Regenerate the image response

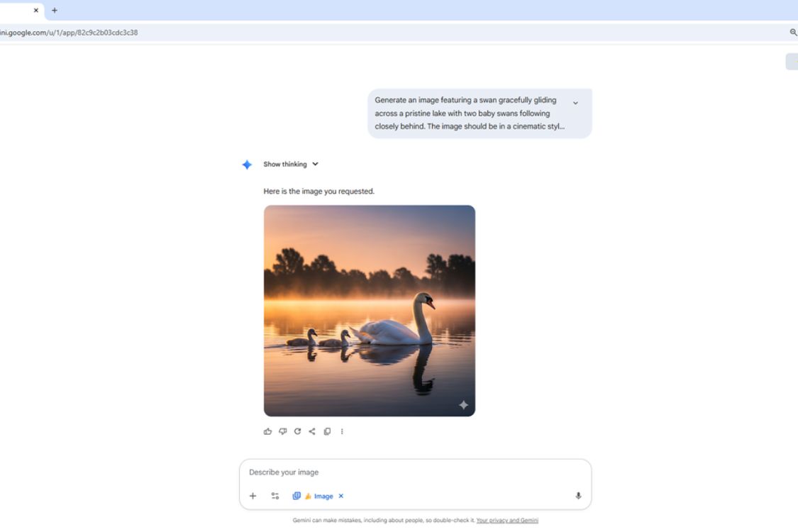[297, 431]
